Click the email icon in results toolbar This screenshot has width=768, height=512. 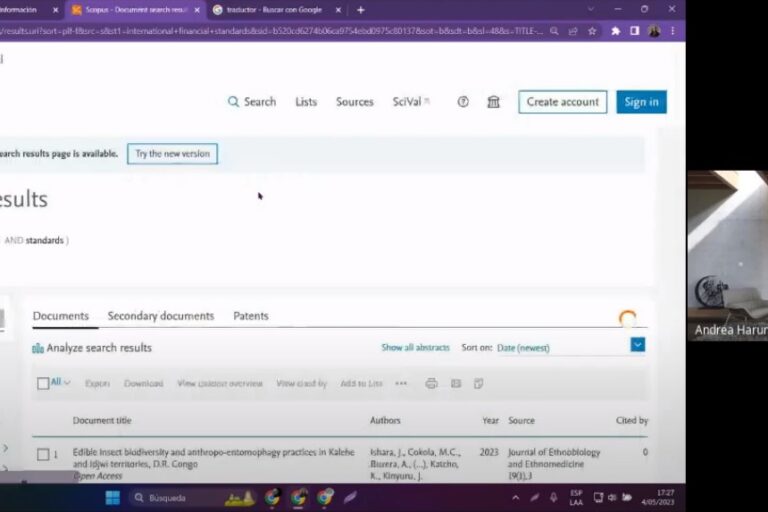coord(455,383)
